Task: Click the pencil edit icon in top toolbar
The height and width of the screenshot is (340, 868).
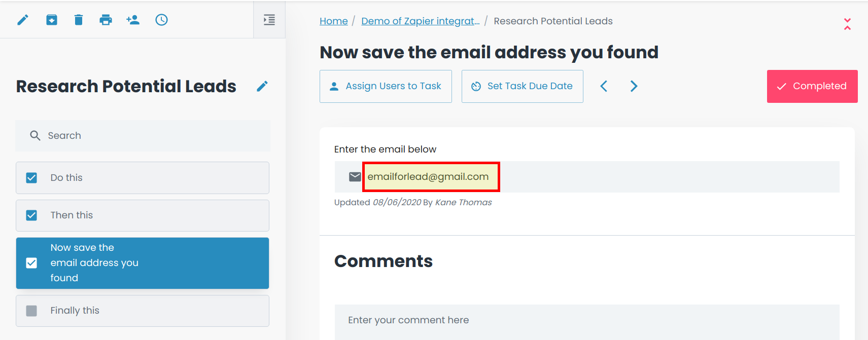Action: (23, 20)
